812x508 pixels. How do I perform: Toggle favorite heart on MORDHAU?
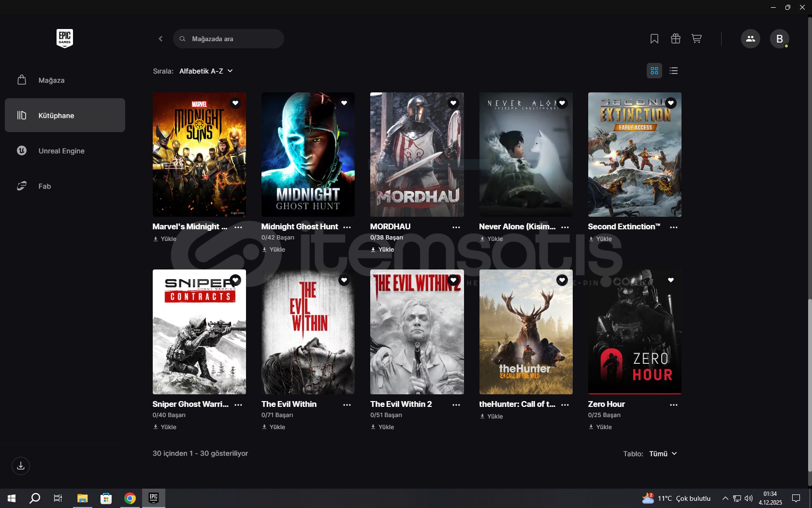(x=453, y=103)
